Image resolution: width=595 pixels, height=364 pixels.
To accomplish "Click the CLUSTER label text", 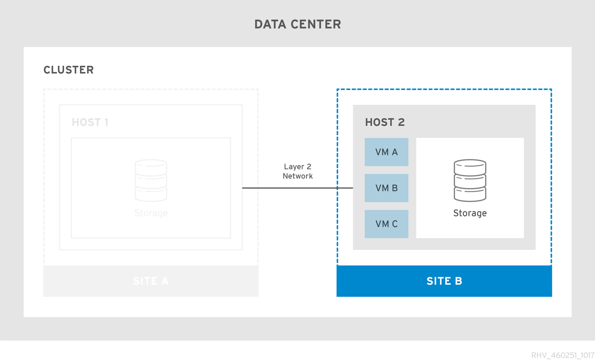I will point(69,70).
